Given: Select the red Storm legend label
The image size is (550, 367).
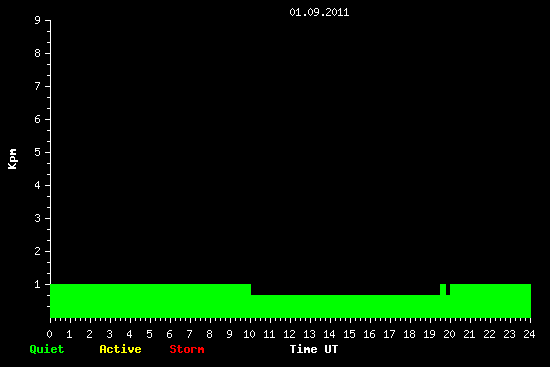Looking at the screenshot, I should click(x=187, y=349).
